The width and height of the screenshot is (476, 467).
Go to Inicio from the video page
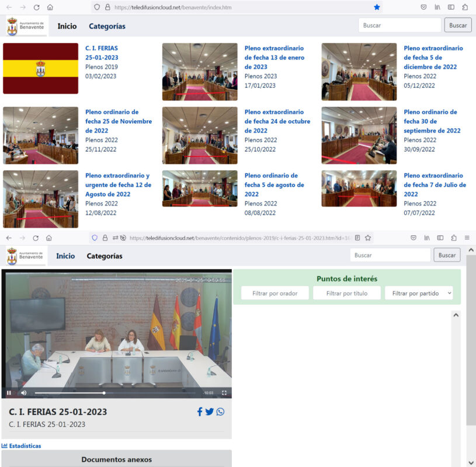(x=65, y=256)
